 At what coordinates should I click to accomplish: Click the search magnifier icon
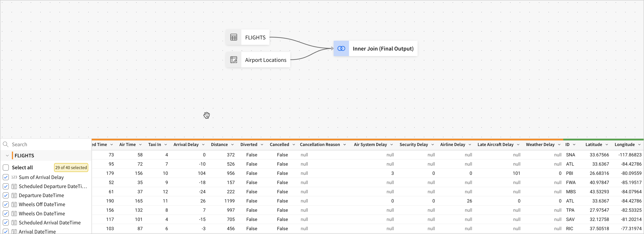6,144
